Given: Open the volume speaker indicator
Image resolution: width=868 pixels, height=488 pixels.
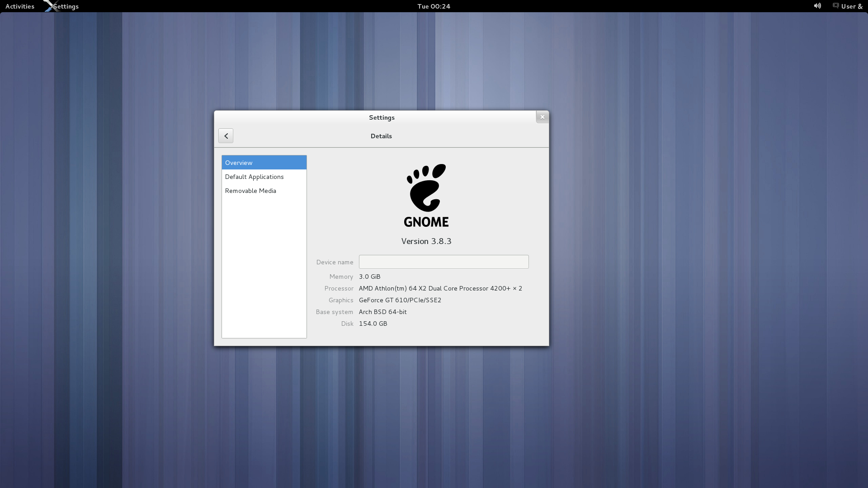Looking at the screenshot, I should pos(817,6).
